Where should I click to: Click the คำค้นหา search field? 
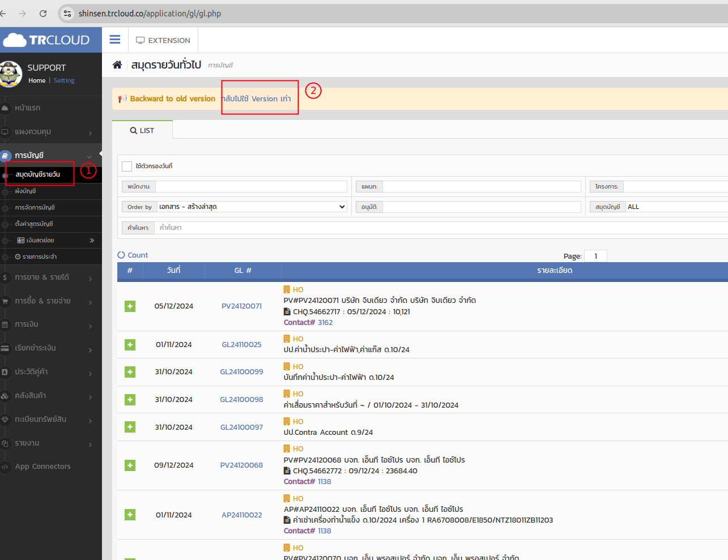point(441,228)
